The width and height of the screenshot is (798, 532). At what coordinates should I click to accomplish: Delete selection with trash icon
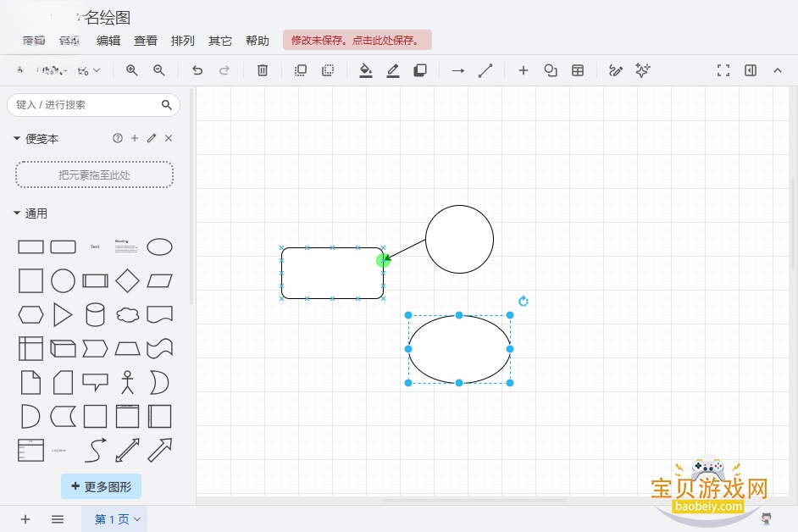(263, 70)
